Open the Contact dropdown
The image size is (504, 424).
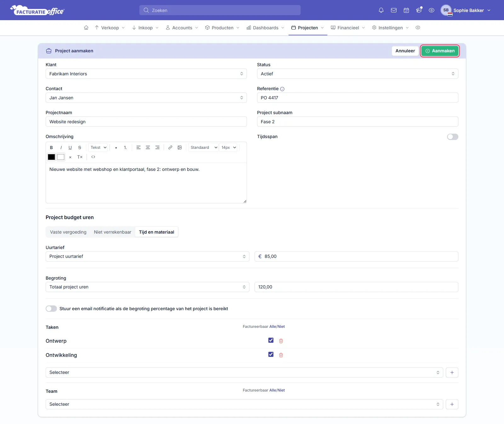point(146,98)
